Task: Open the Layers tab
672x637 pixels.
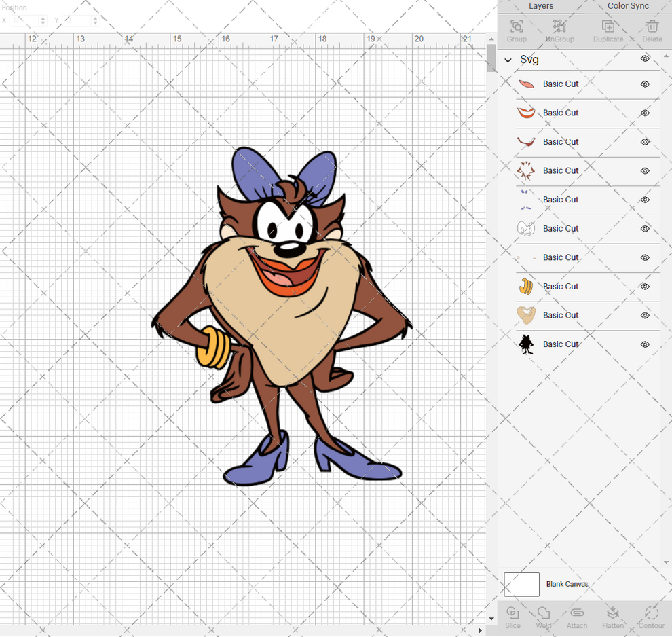Action: (541, 6)
